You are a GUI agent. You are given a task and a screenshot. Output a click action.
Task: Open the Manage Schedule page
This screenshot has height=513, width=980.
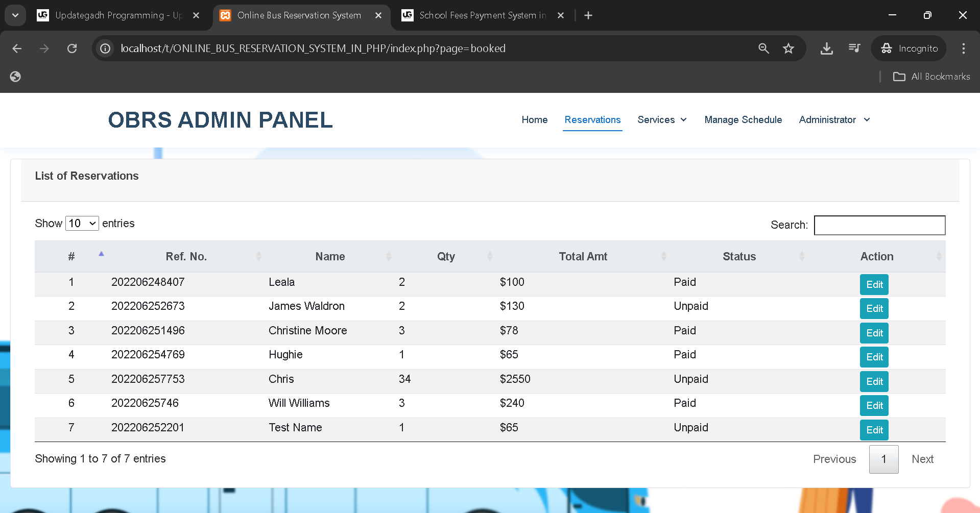click(x=743, y=120)
